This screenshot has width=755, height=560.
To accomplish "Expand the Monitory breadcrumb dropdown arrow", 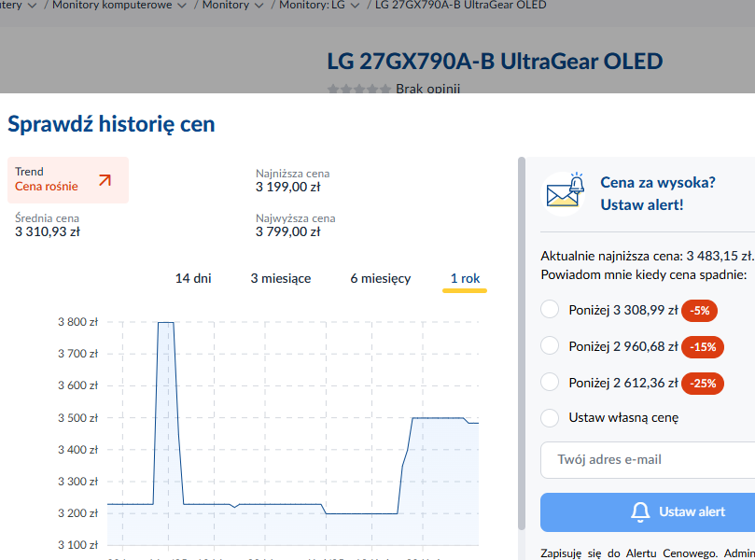I will (x=259, y=6).
